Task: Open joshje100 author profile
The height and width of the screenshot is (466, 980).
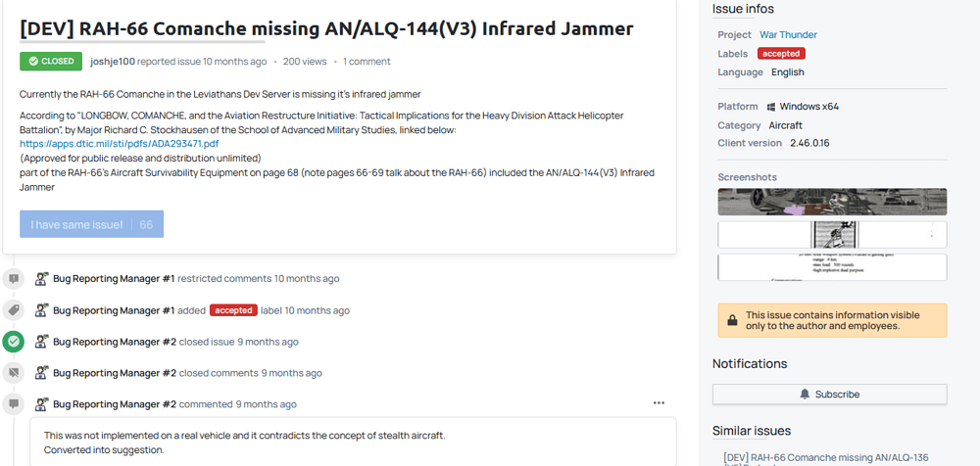Action: click(113, 62)
